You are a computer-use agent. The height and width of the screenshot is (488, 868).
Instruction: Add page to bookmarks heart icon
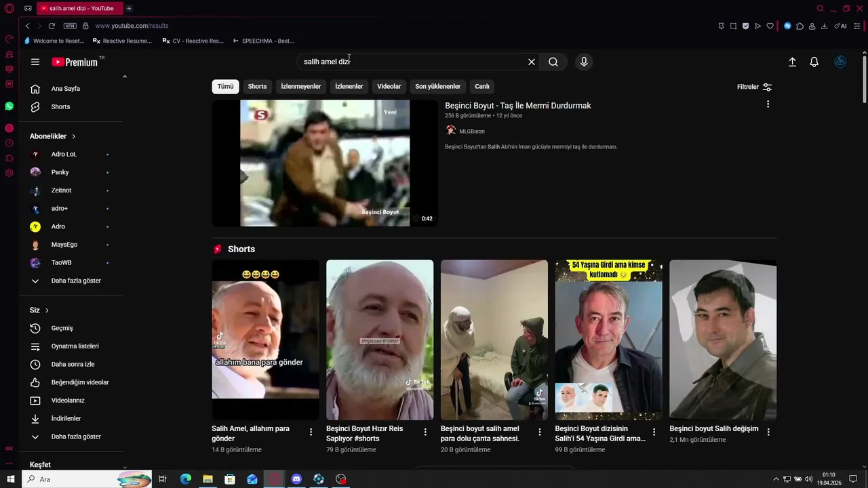pyautogui.click(x=770, y=26)
